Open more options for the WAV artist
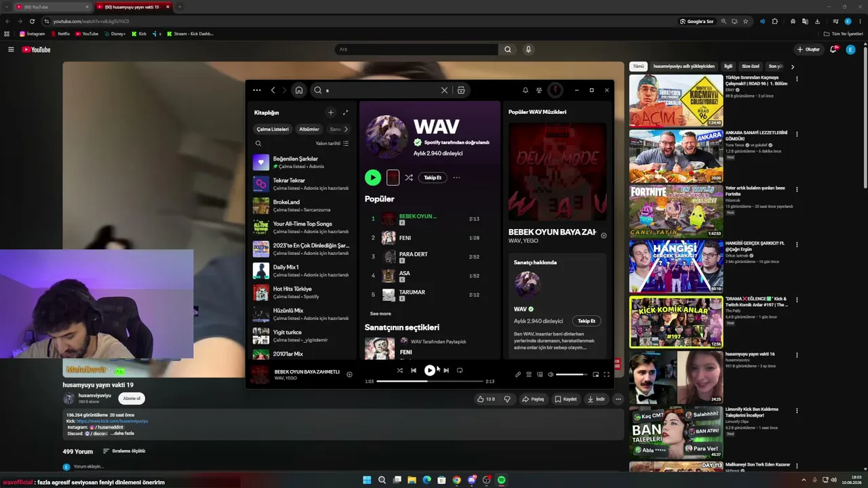Image resolution: width=868 pixels, height=488 pixels. click(456, 178)
